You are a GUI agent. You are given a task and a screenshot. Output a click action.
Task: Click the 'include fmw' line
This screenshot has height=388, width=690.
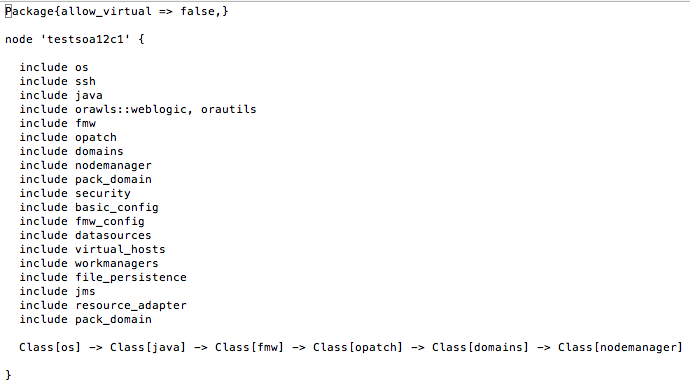pyautogui.click(x=57, y=124)
